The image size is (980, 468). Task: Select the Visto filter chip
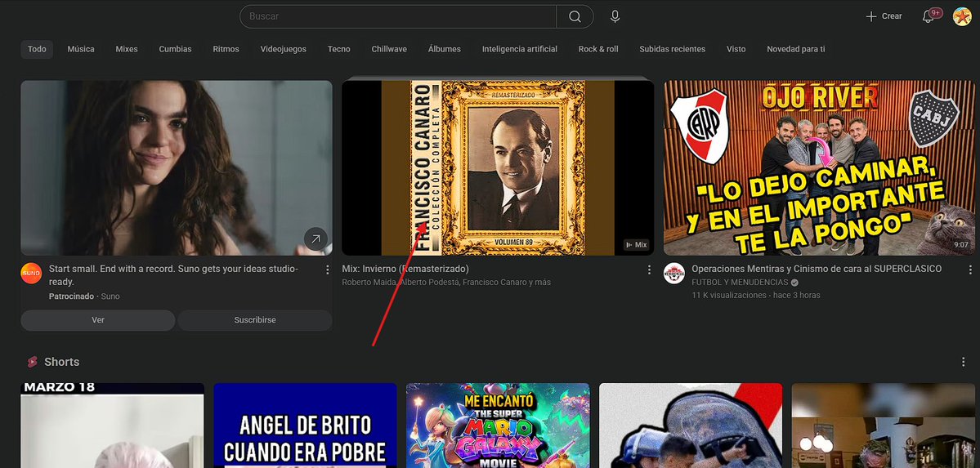(736, 49)
